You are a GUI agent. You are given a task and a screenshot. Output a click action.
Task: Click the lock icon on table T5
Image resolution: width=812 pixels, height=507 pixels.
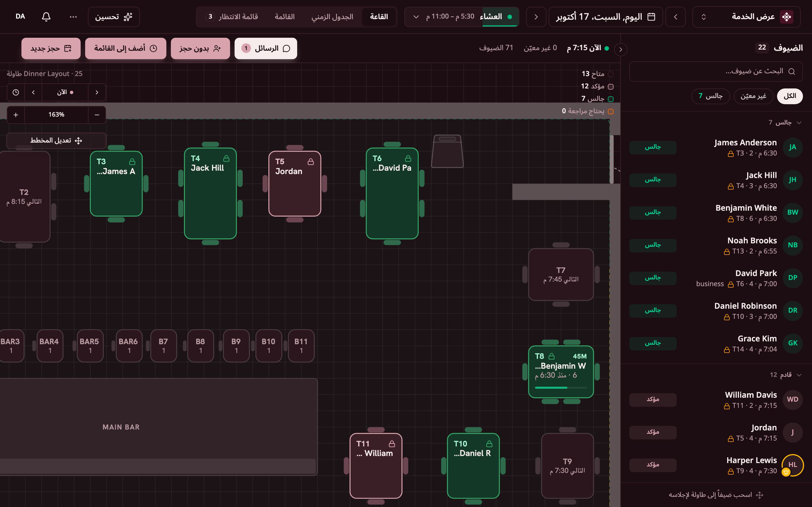(x=311, y=162)
